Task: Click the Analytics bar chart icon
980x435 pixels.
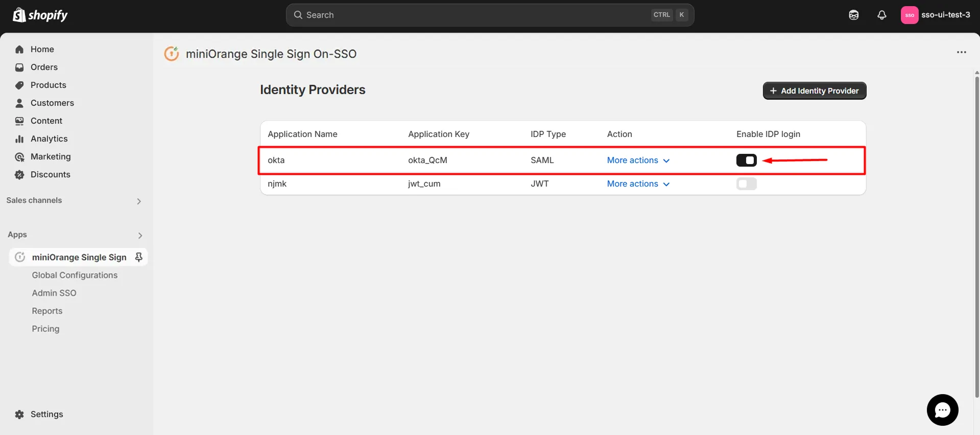Action: pos(19,139)
